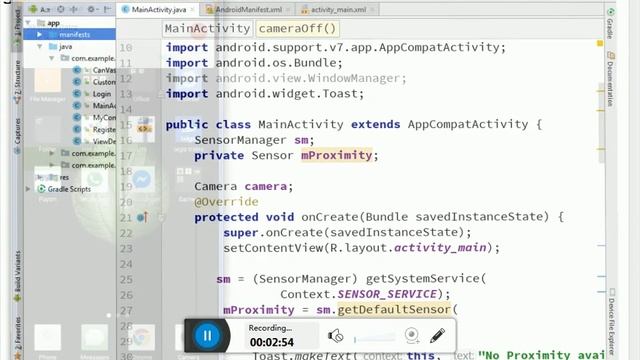
Task: Hide the project tool window
Action: [x=107, y=9]
